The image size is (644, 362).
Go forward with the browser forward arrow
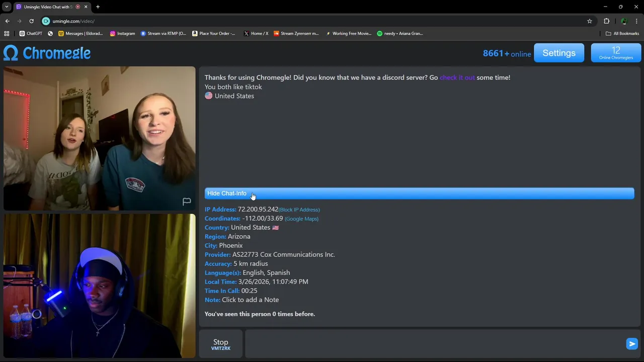(x=19, y=21)
